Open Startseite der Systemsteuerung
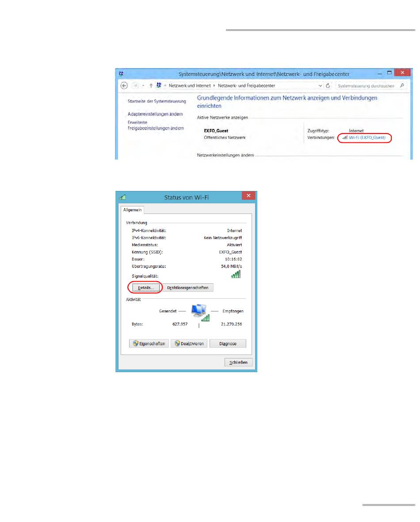The height and width of the screenshot is (522, 420). (157, 101)
